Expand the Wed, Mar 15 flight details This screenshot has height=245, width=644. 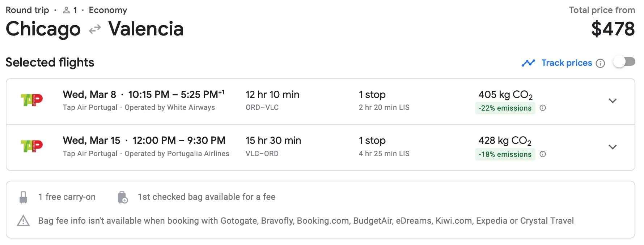[613, 147]
